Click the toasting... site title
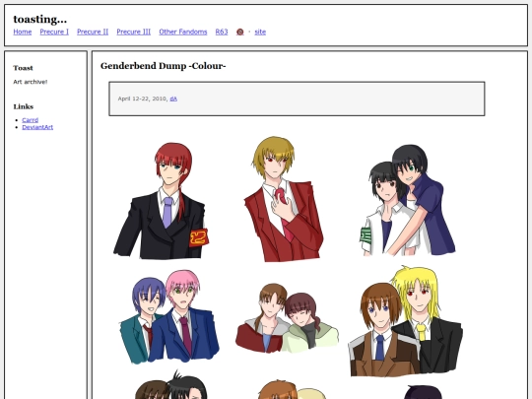This screenshot has height=399, width=532. coord(40,19)
